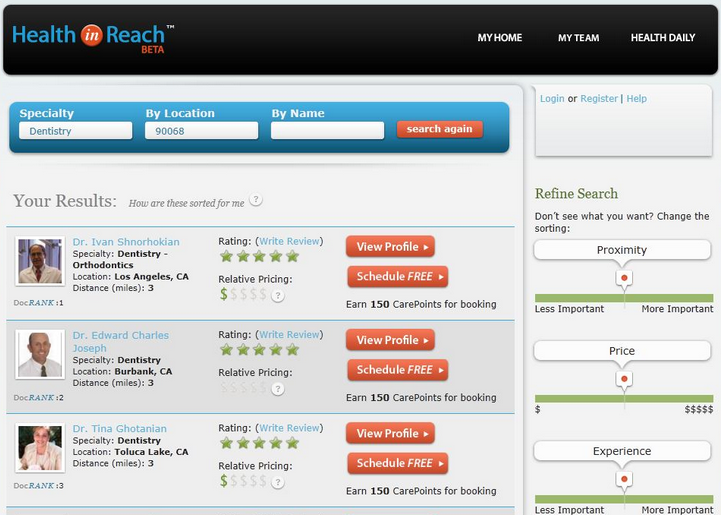Click the Help link

[636, 98]
